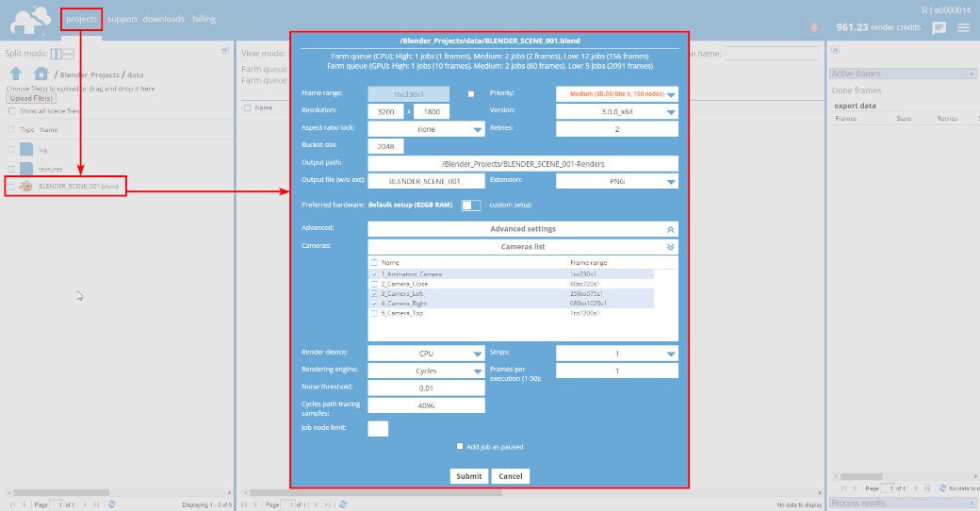This screenshot has width=980, height=511.
Task: Click the cloud logo in header
Action: click(x=30, y=21)
